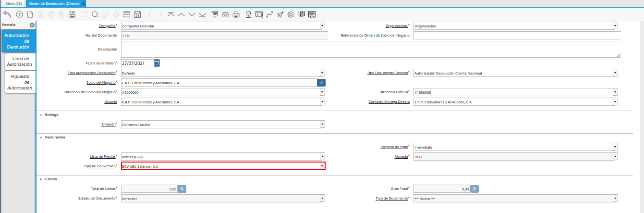Expand Contacto Entrega Directa dropdown

click(x=615, y=102)
